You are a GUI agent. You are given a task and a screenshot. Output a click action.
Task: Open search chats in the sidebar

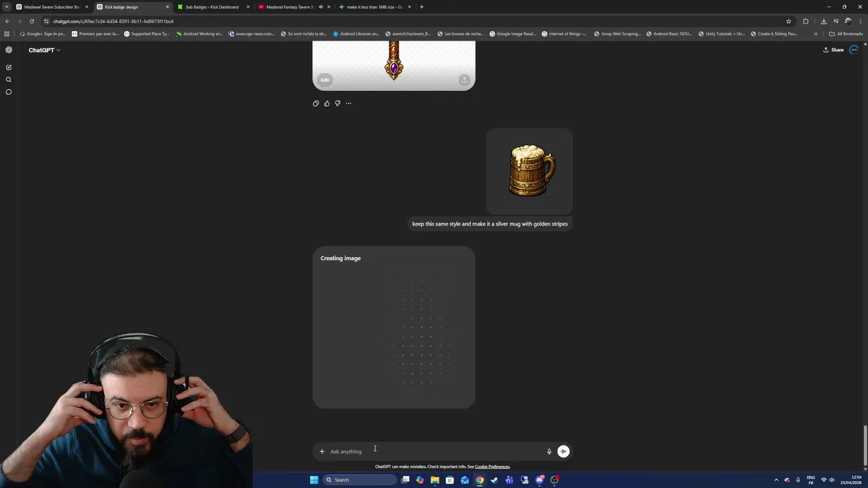9,79
